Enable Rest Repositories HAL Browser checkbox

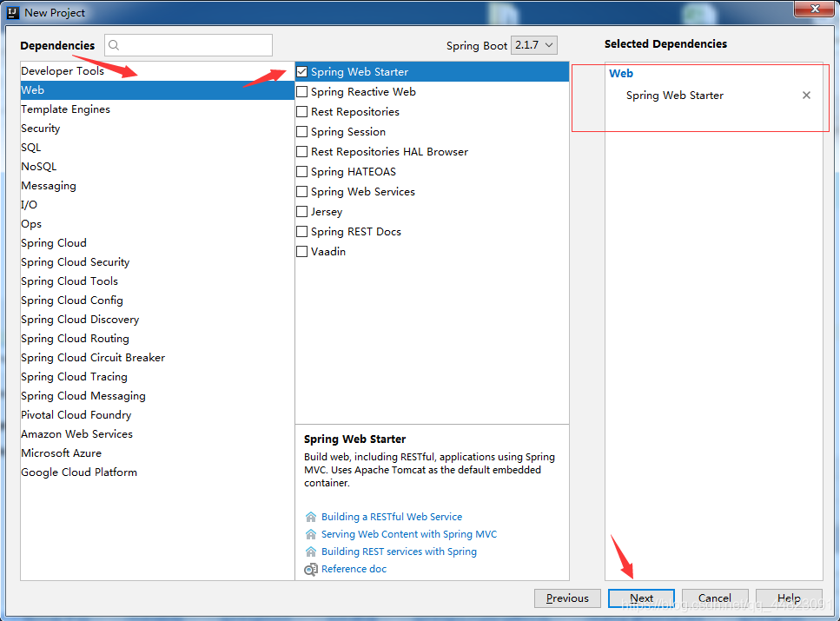click(x=302, y=152)
